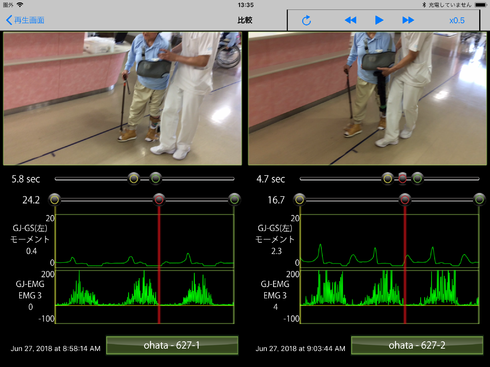
Task: Click the right GJ-GS(左) moment graph
Action: (390, 241)
